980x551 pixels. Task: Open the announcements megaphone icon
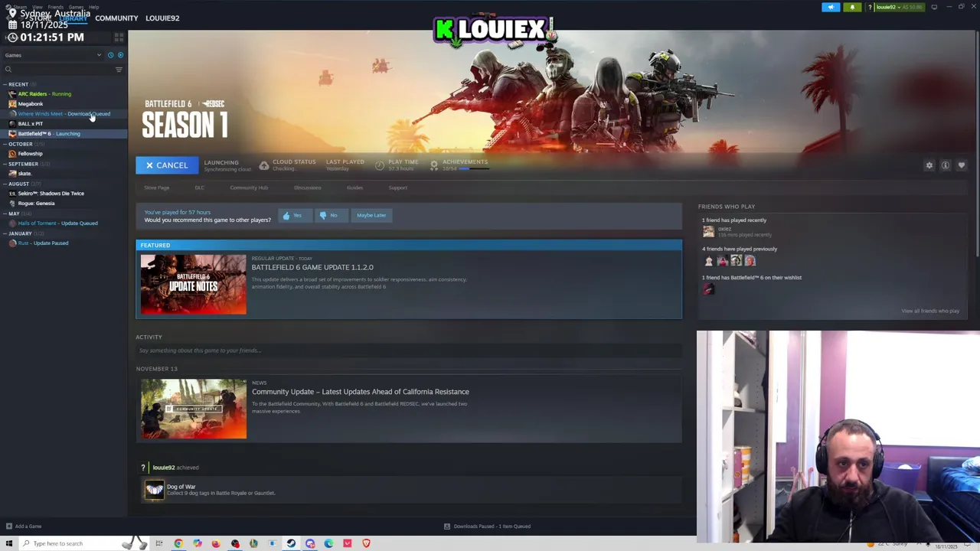pyautogui.click(x=831, y=7)
